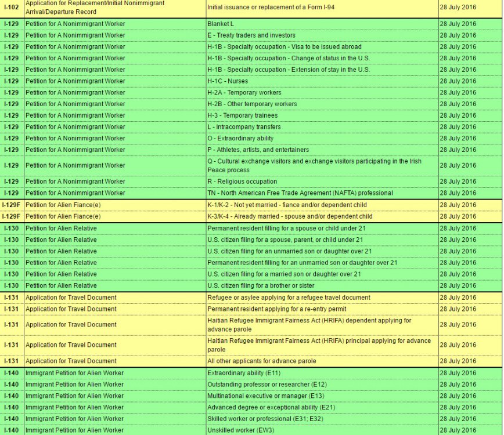Select 'H-3 - Temporary trainees' cell
This screenshot has height=435, width=504.
322,115
